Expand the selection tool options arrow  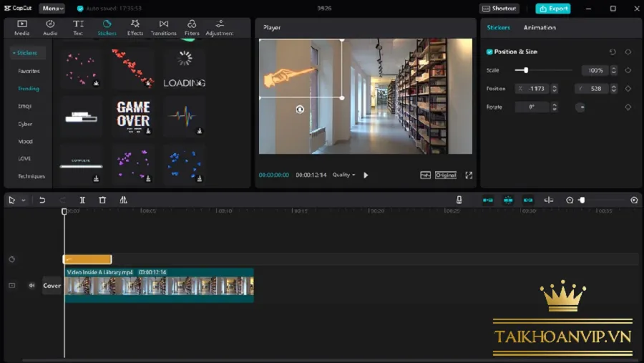coord(24,200)
